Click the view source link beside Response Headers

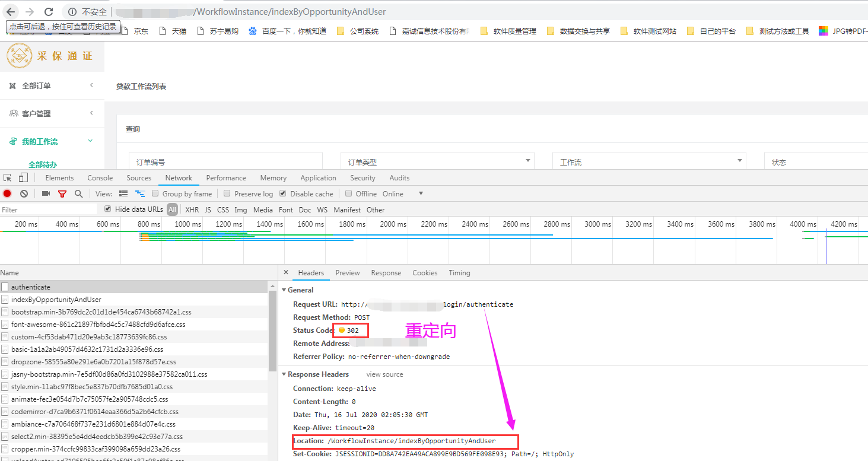pos(384,374)
